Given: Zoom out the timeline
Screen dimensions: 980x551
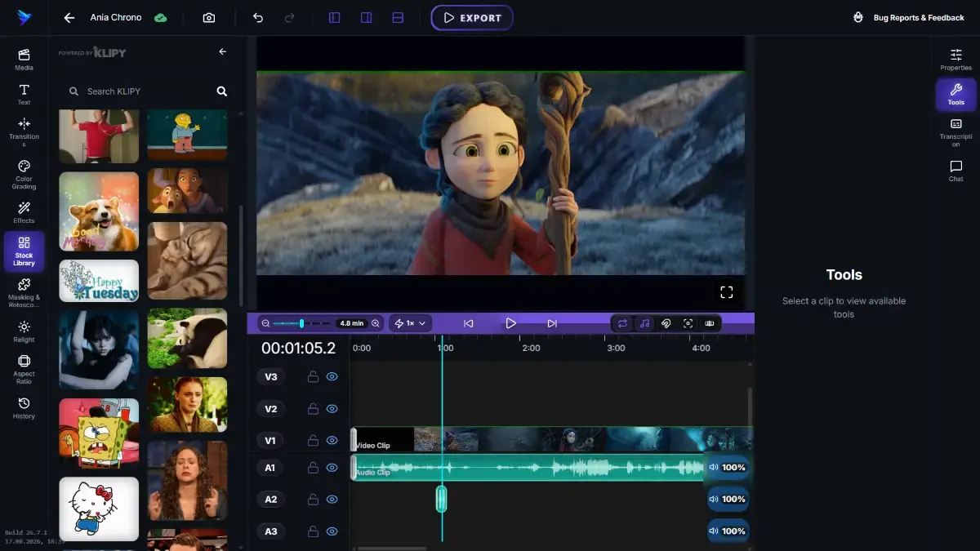Looking at the screenshot, I should coord(265,323).
